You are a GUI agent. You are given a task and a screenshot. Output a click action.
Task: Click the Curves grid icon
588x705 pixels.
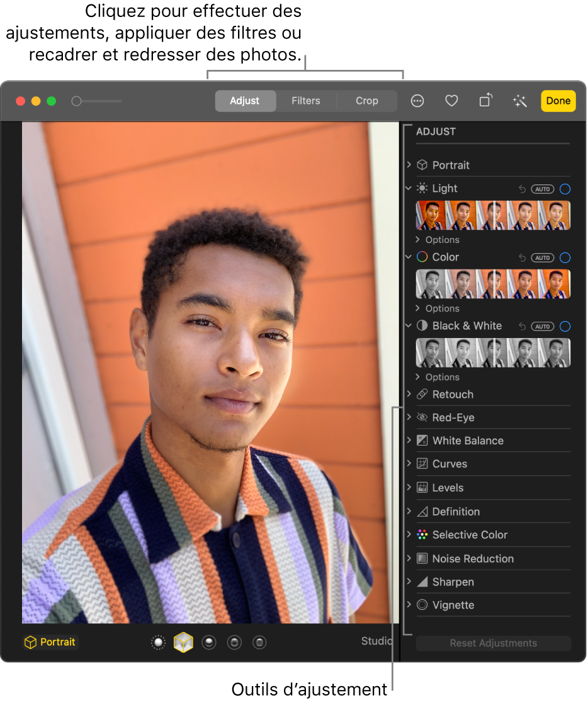pyautogui.click(x=422, y=463)
